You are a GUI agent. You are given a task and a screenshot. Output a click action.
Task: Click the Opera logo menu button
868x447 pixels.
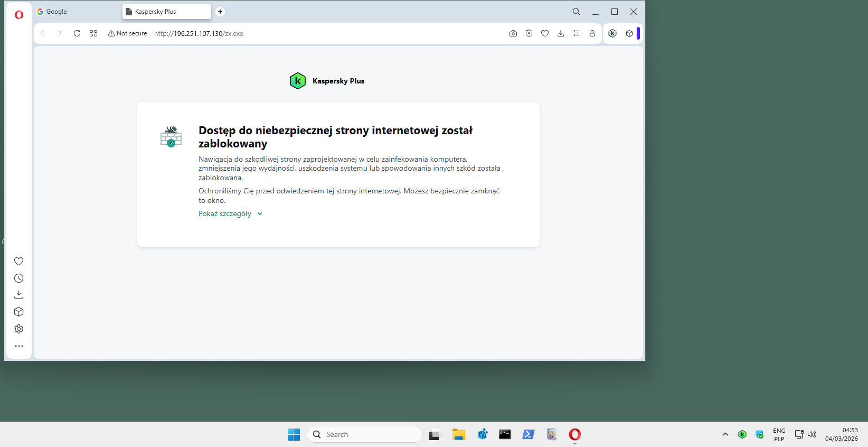(19, 15)
